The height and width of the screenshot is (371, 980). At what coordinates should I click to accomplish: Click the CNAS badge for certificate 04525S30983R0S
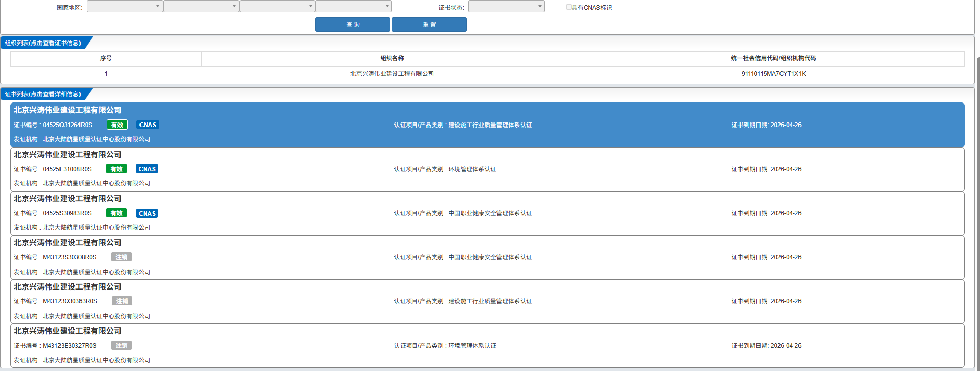[x=147, y=213]
